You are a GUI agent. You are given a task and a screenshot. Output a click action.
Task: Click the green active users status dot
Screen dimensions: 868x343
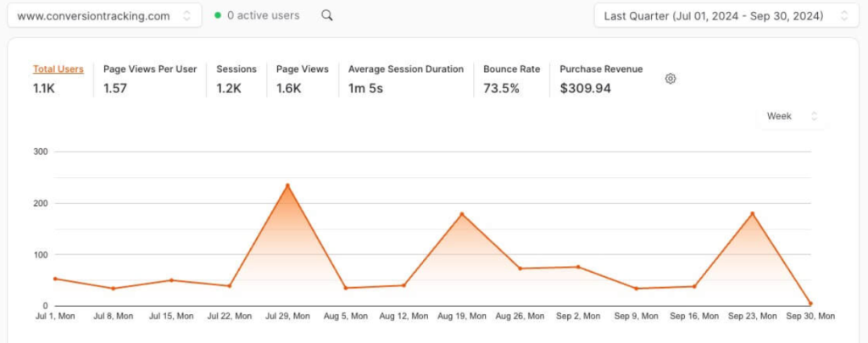[218, 15]
